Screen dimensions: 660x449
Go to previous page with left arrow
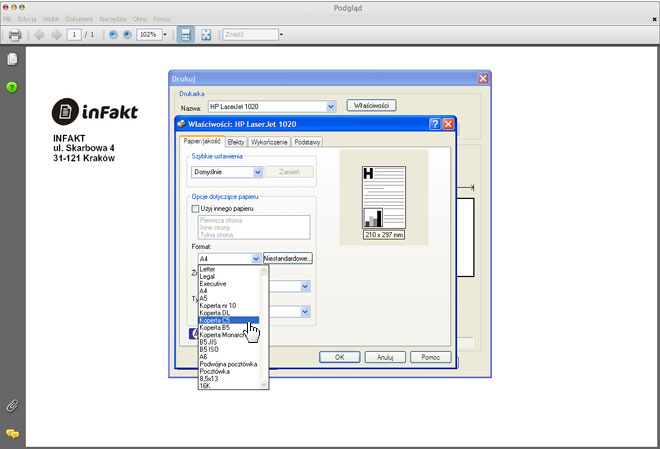click(x=40, y=35)
